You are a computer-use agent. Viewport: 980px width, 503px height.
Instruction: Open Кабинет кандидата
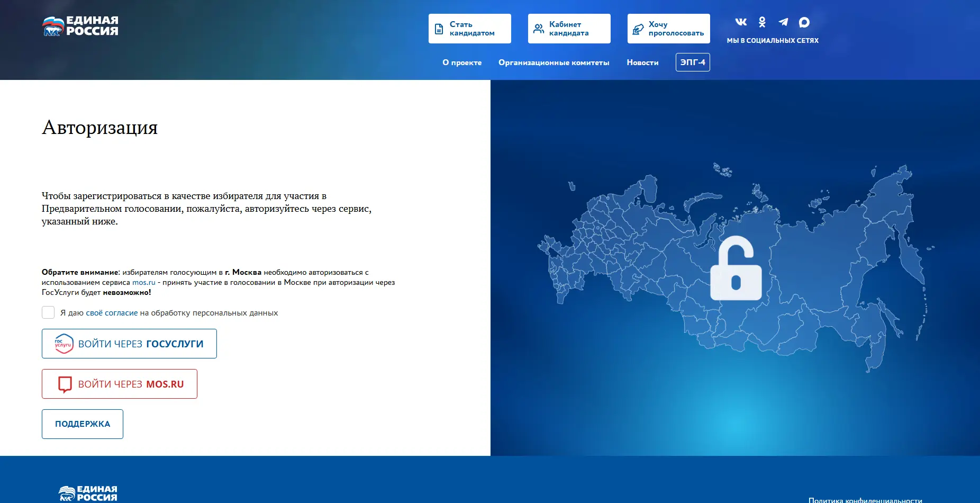click(569, 29)
